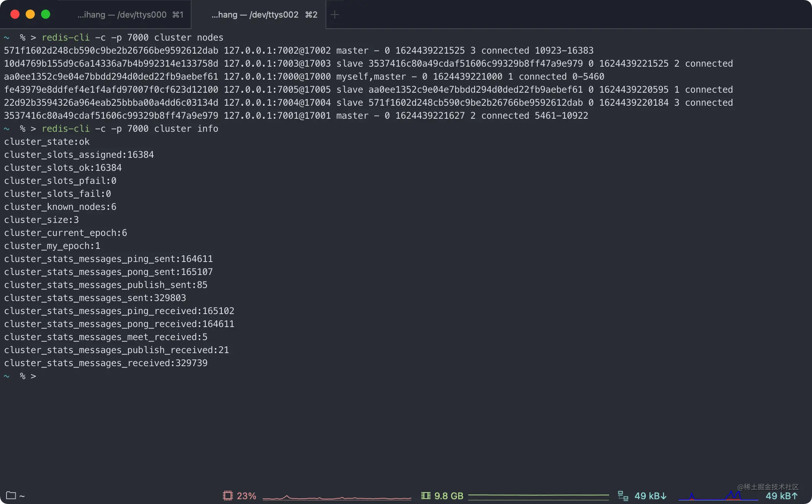Click the cluster_slots_pfail:0 line
Screen dimensions: 812x504
coord(60,181)
